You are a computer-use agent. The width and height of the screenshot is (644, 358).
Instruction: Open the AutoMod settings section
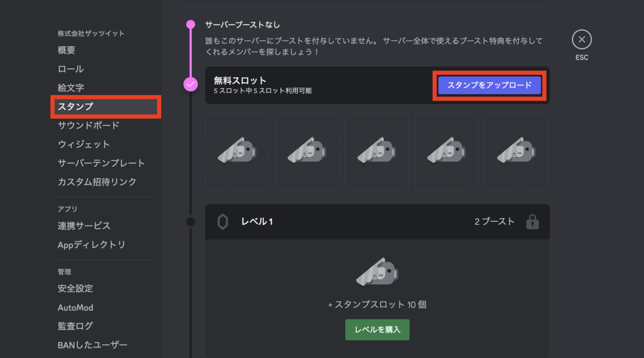(x=75, y=307)
